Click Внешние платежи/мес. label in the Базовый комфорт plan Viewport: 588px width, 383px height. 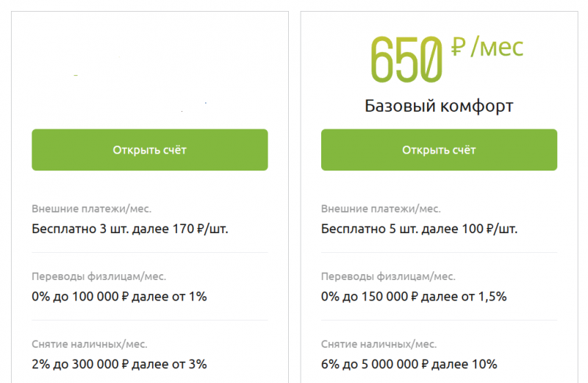coord(381,209)
